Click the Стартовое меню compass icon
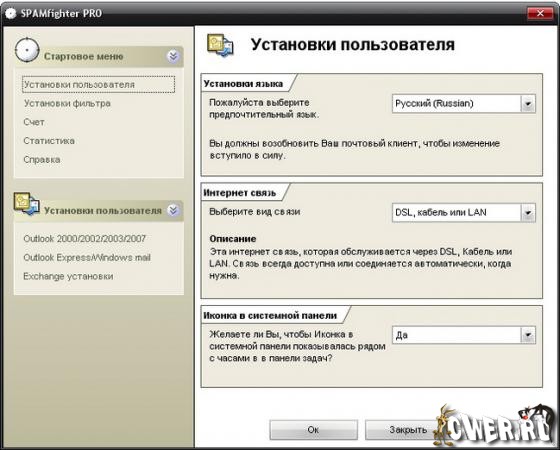The image size is (560, 450). [27, 50]
